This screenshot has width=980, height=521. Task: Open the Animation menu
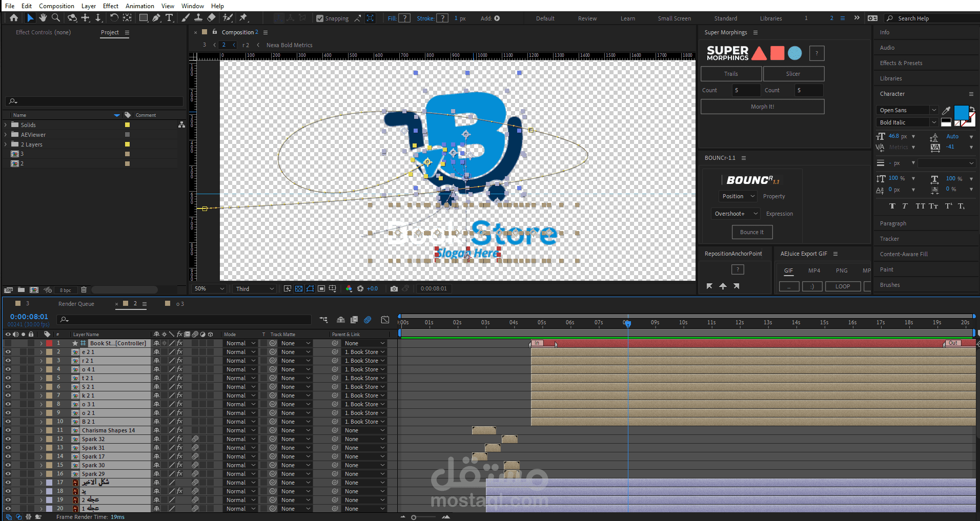(x=140, y=6)
